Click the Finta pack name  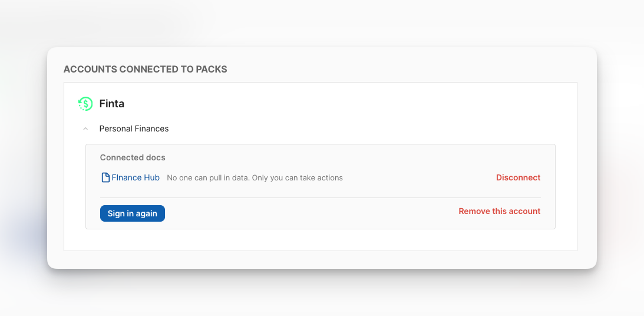pyautogui.click(x=111, y=104)
